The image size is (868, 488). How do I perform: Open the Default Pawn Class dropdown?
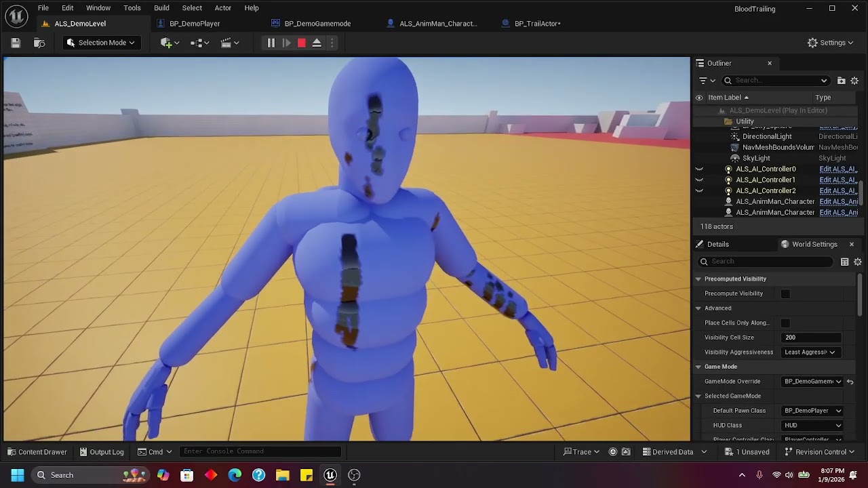[x=812, y=411]
